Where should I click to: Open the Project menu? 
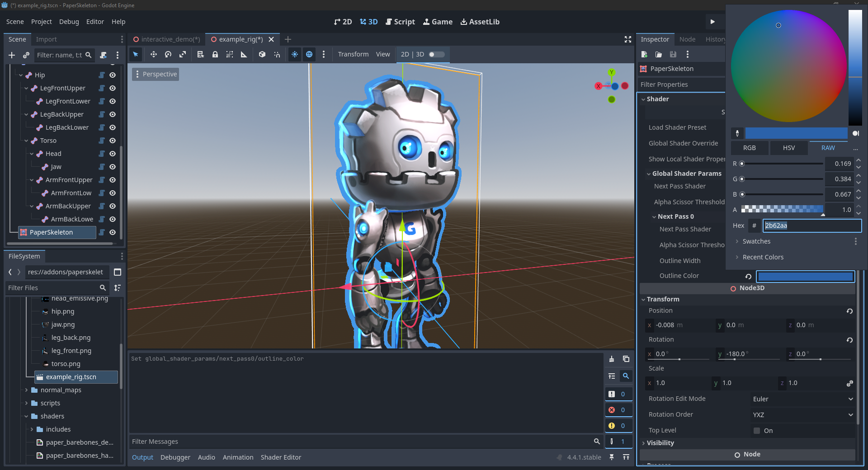tap(42, 22)
